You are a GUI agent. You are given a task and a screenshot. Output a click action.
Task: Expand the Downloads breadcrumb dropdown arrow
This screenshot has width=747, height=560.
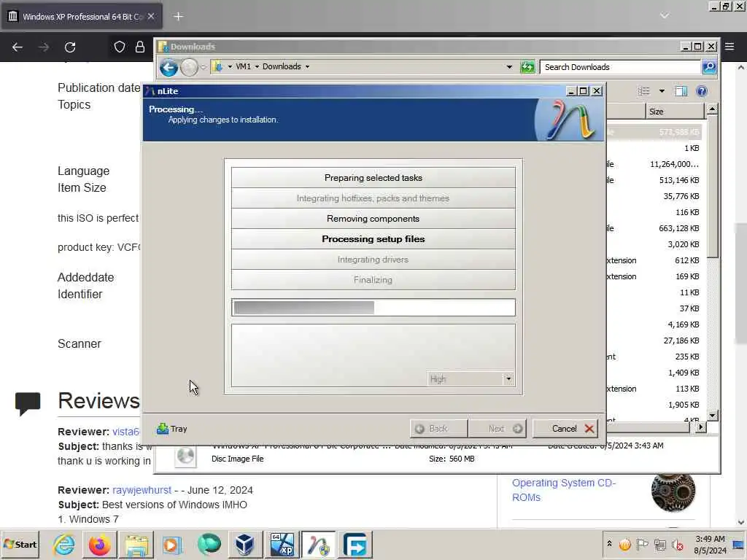click(307, 66)
